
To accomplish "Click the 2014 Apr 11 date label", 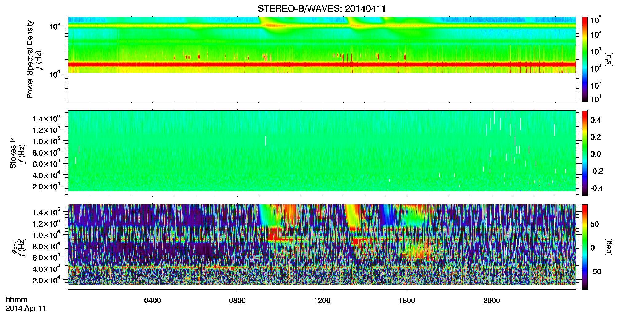I will pos(26,308).
